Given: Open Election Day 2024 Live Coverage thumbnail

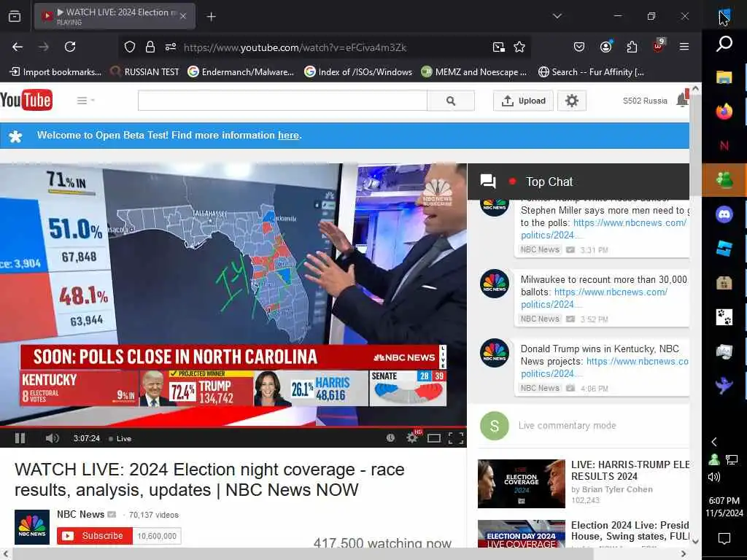Looking at the screenshot, I should tap(521, 534).
